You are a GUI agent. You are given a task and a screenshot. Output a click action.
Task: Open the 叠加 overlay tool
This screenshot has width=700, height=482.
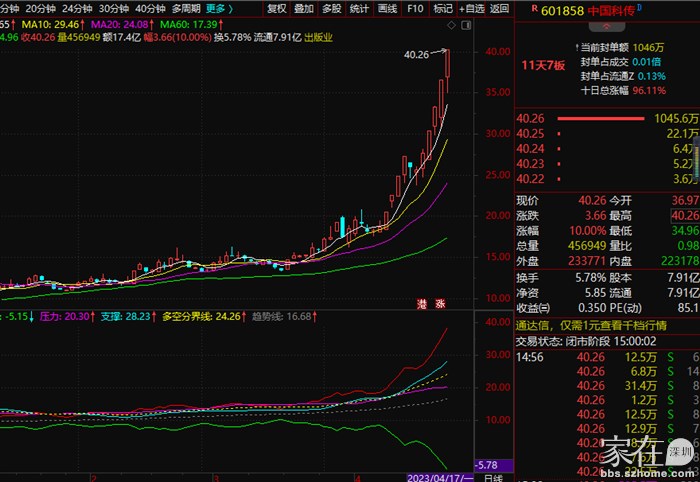(303, 8)
